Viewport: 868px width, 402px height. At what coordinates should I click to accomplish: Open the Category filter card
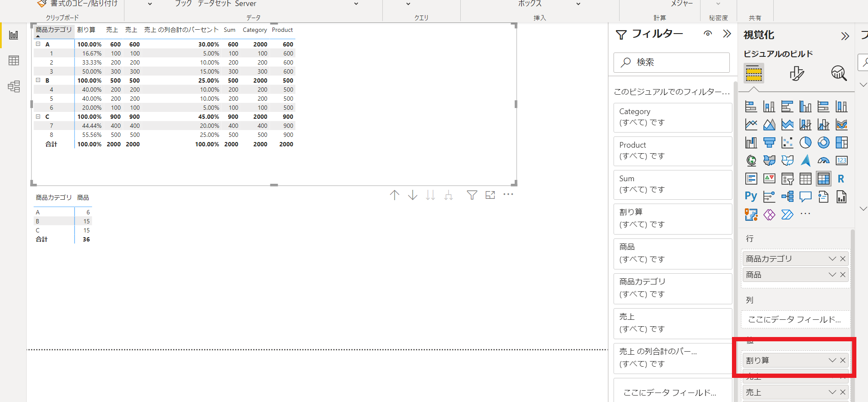[x=672, y=117]
